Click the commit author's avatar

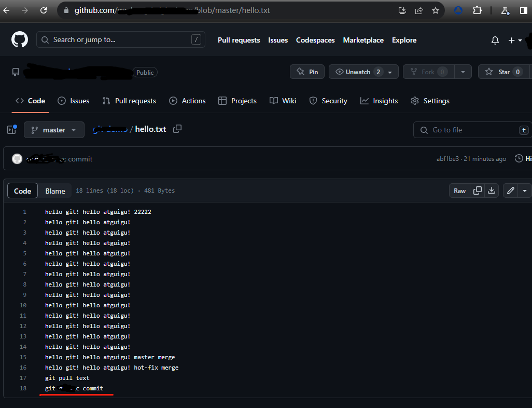(x=17, y=159)
